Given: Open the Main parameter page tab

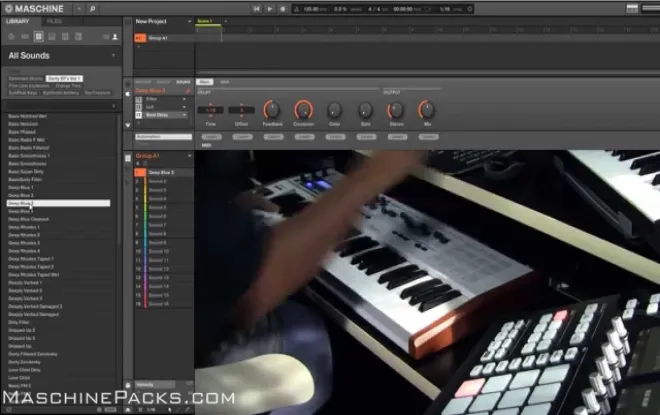Looking at the screenshot, I should click(x=205, y=82).
